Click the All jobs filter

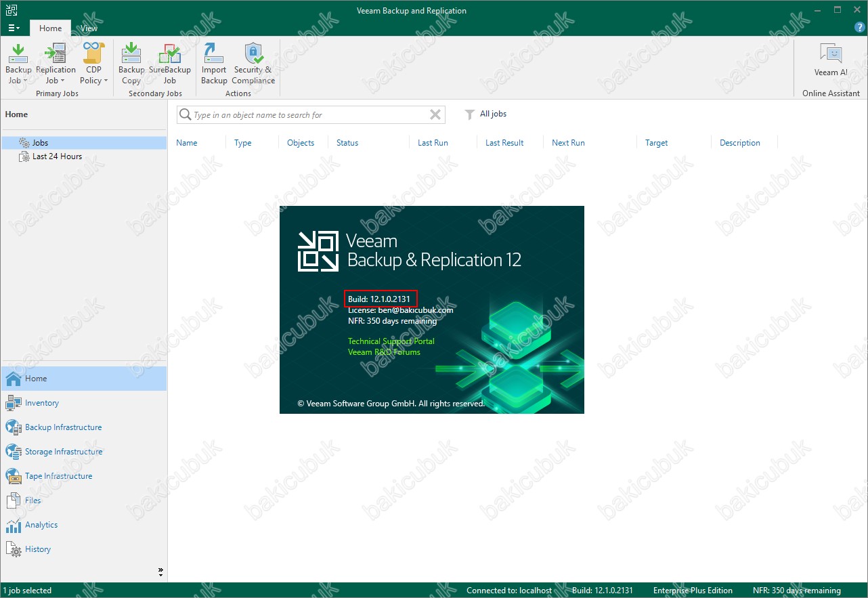tap(493, 114)
